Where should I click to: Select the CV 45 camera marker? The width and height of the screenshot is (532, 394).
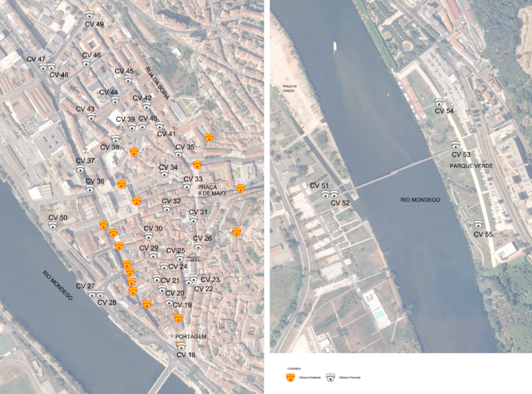tap(128, 80)
